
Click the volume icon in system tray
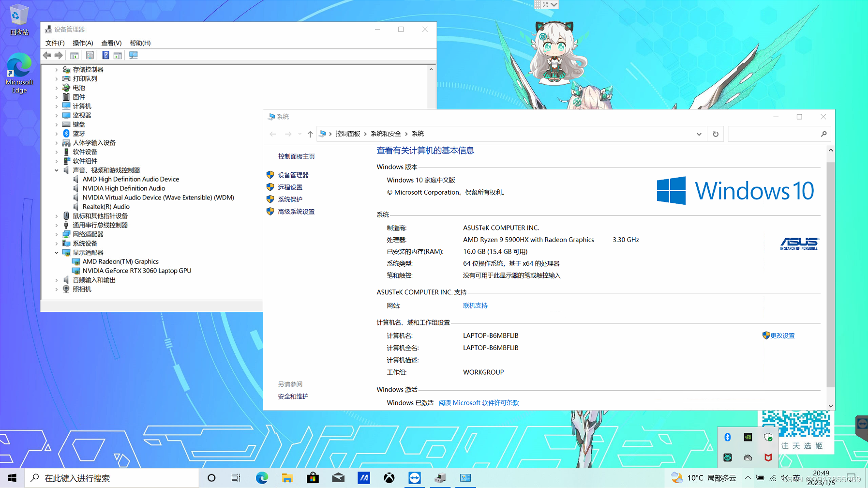pyautogui.click(x=784, y=478)
